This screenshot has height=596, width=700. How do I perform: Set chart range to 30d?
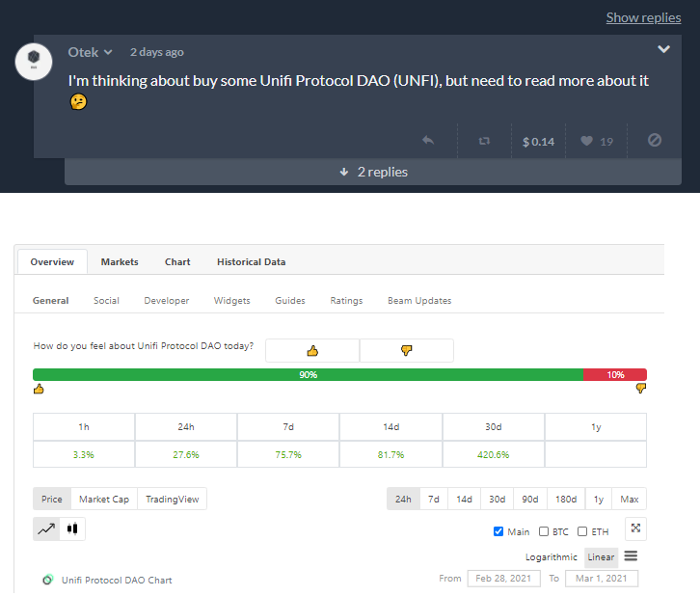[497, 500]
